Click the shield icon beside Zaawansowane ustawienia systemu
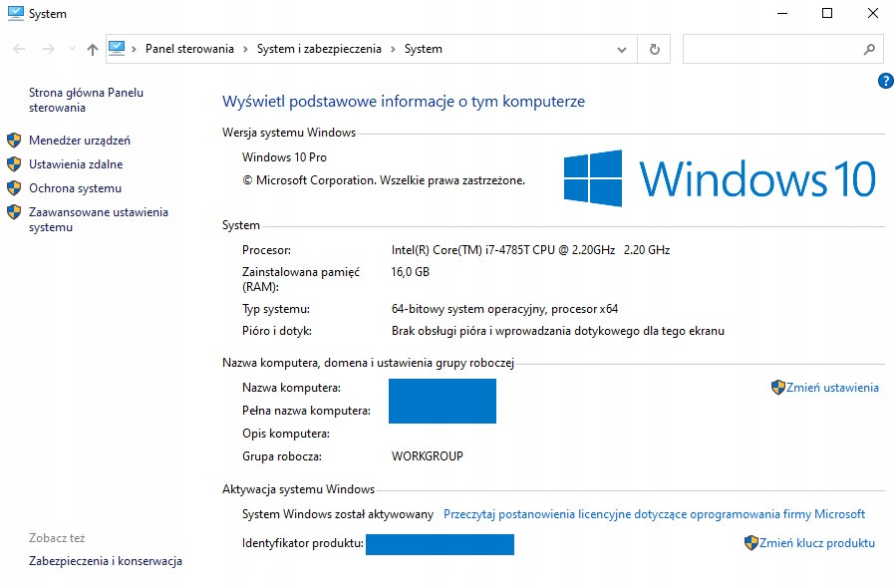The image size is (895, 588). pyautogui.click(x=14, y=212)
